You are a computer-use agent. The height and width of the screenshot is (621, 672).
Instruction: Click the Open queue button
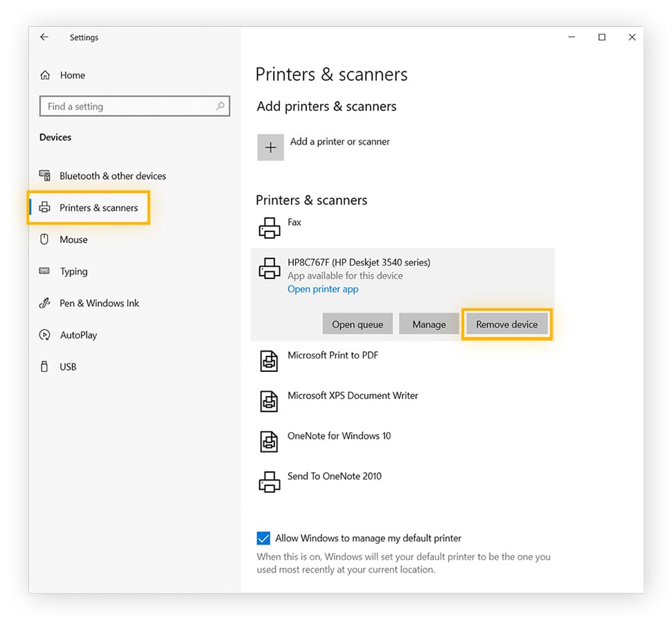click(x=357, y=323)
